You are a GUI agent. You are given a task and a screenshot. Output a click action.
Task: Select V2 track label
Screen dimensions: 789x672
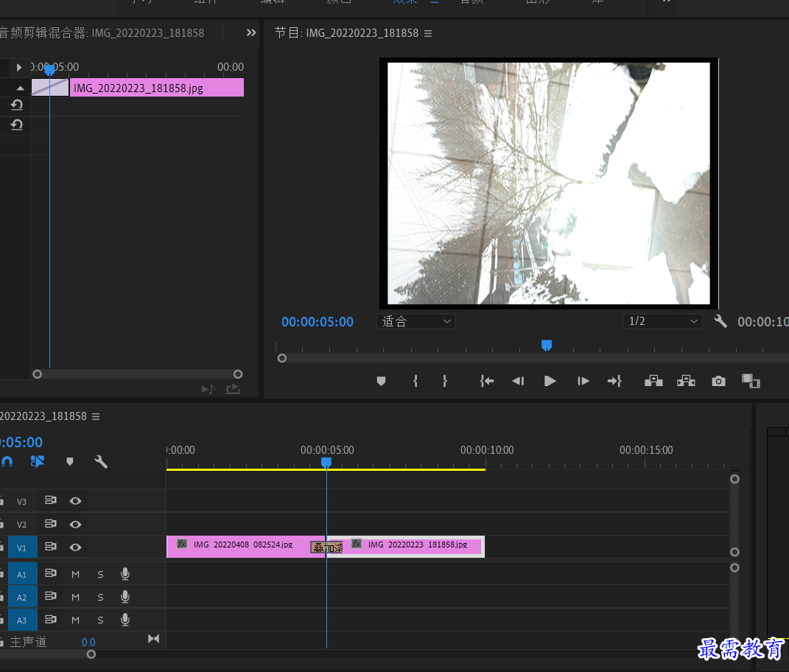pyautogui.click(x=21, y=525)
